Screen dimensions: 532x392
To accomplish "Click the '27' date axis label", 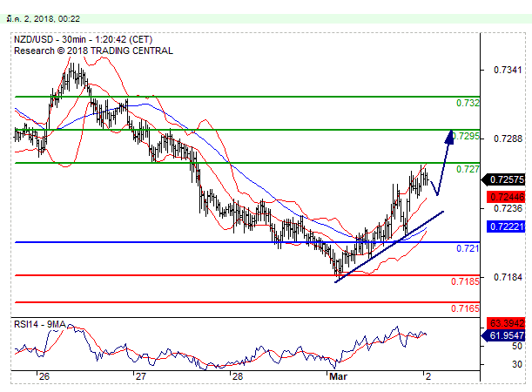I will (x=140, y=376).
